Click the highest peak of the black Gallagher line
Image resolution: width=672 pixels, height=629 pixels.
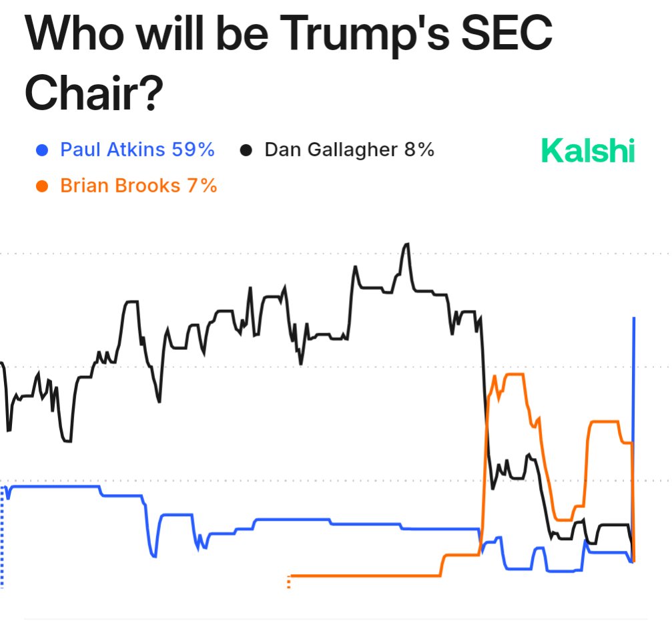[406, 244]
